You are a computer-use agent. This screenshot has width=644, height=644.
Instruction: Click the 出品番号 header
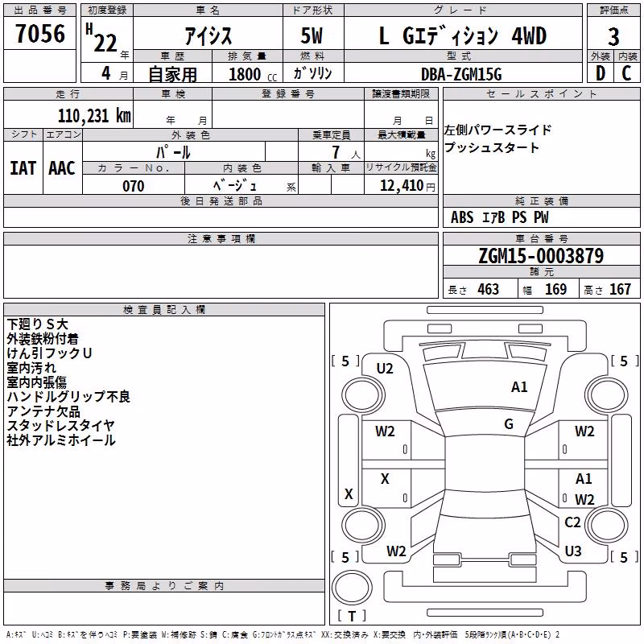[x=39, y=10]
